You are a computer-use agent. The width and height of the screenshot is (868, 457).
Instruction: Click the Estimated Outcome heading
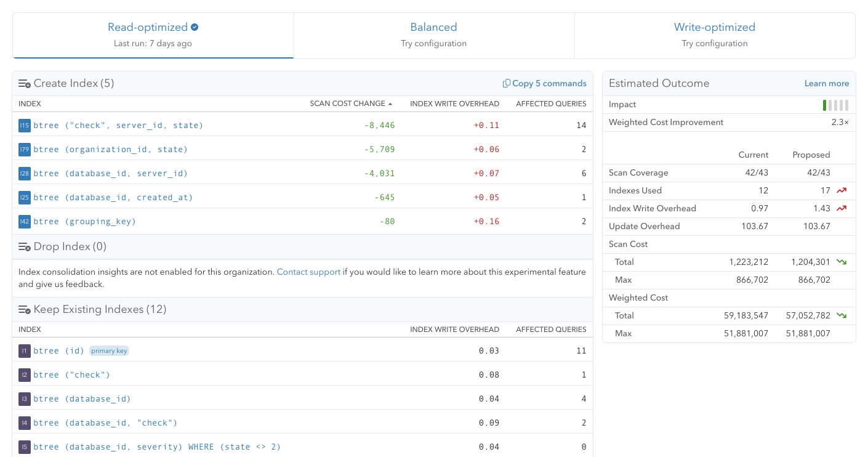tap(659, 83)
